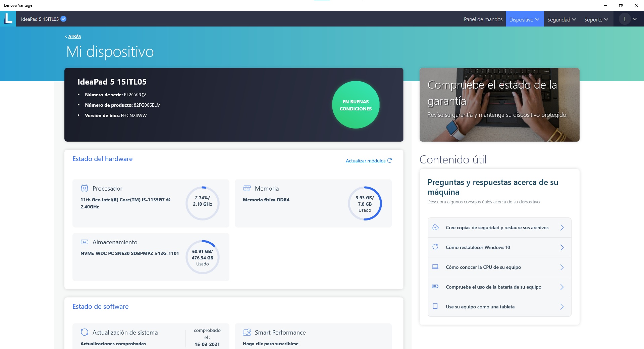The width and height of the screenshot is (644, 349).
Task: Expand the Soporte dropdown menu
Action: point(596,19)
